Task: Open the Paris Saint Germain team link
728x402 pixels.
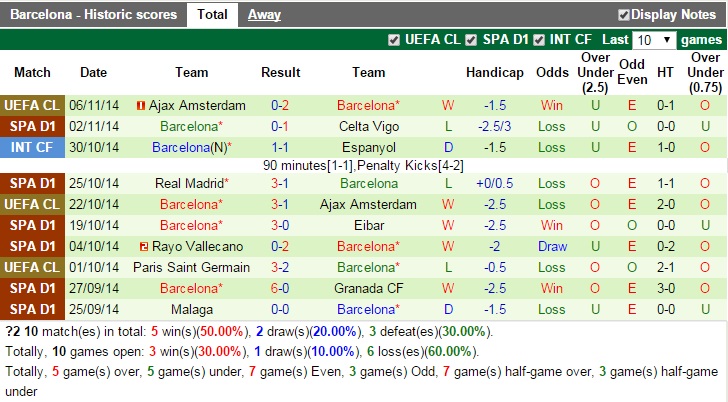Action: pyautogui.click(x=191, y=267)
